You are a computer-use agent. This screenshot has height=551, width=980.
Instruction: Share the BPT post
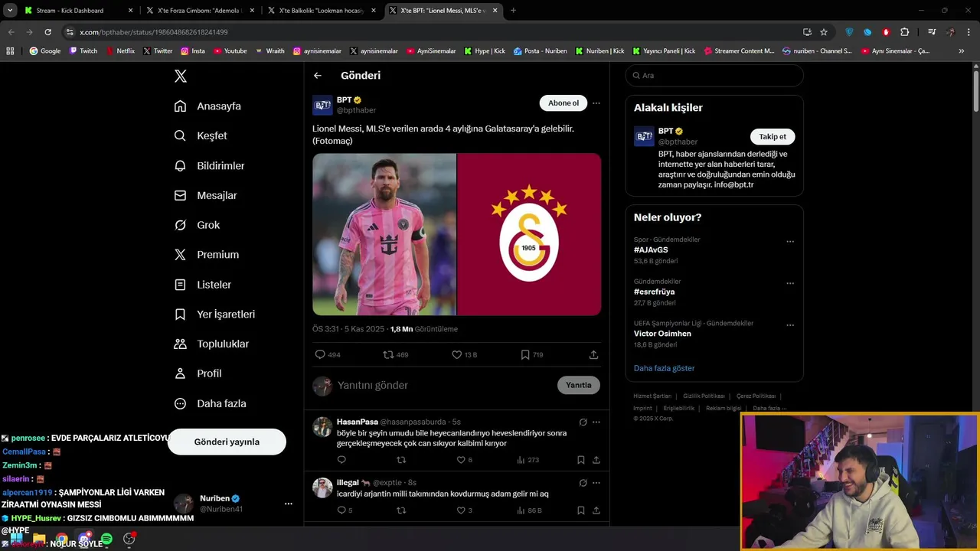pos(593,355)
